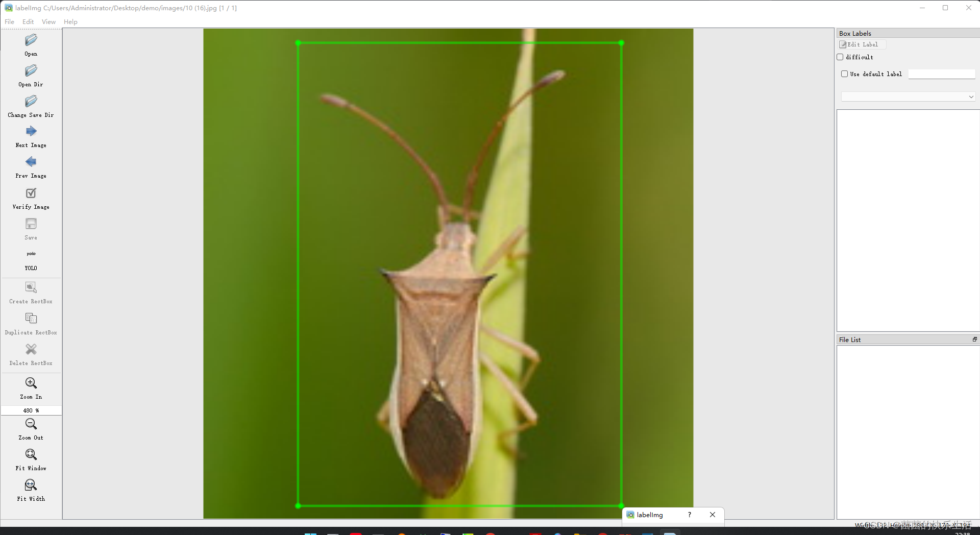Magnify canvas with Zoom In
This screenshot has height=535, width=980.
[31, 388]
